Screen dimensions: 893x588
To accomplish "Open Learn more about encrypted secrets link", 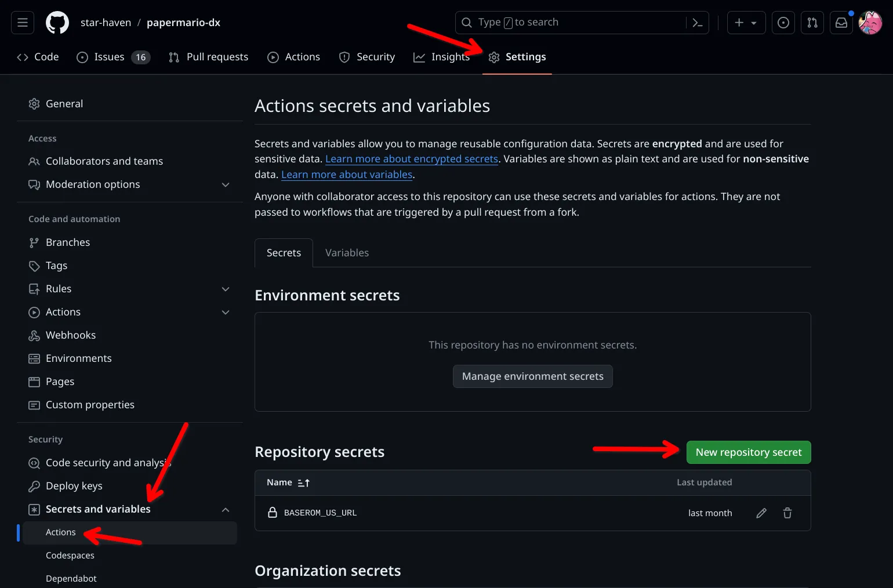I will [x=411, y=159].
